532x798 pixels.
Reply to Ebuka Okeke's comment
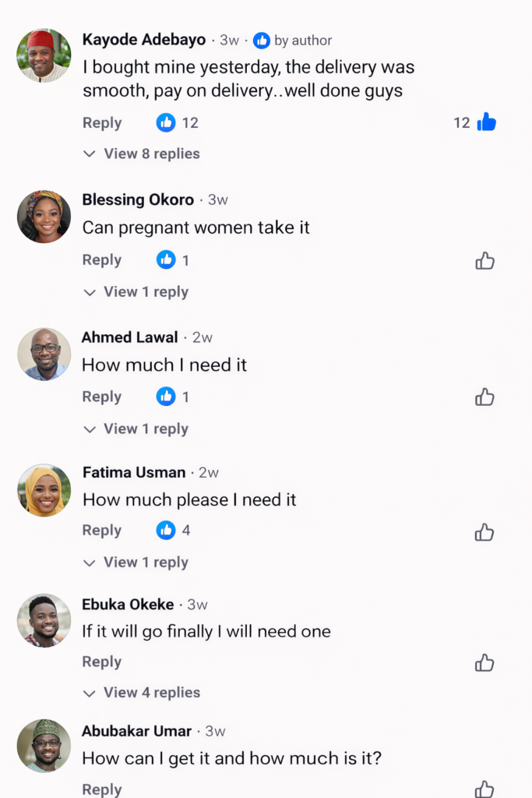(102, 662)
